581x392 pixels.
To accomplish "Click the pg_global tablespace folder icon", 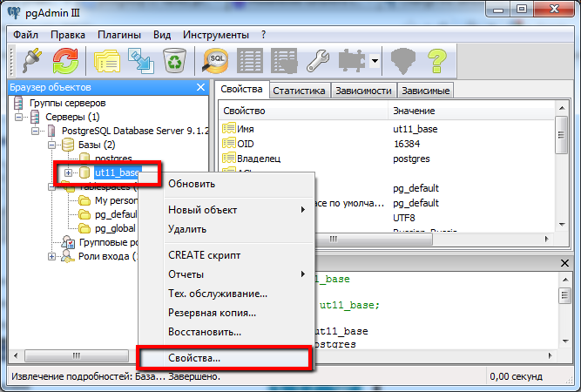I will (84, 228).
